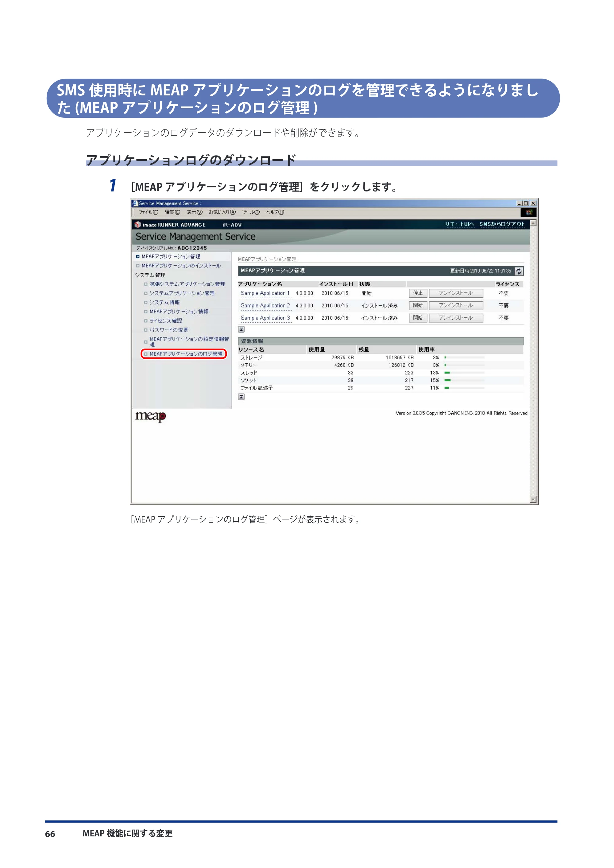Click 開始 for Sample Application 3

418,318
